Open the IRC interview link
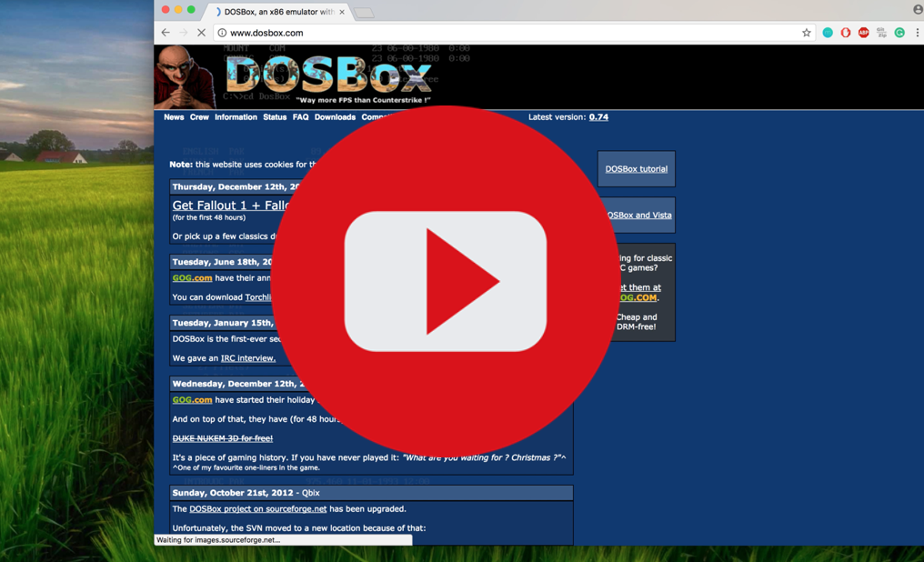This screenshot has width=924, height=562. point(248,358)
